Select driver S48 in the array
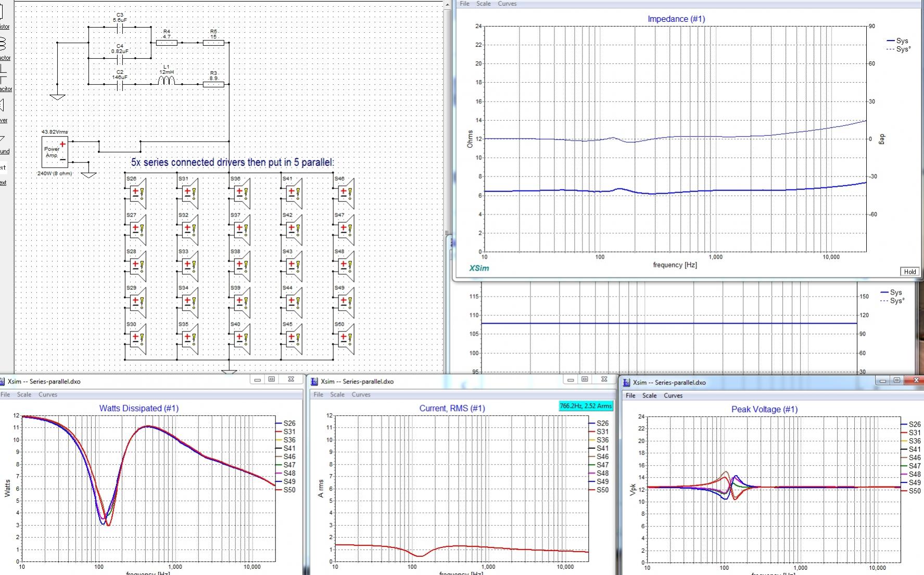This screenshot has height=575, width=924. point(346,265)
